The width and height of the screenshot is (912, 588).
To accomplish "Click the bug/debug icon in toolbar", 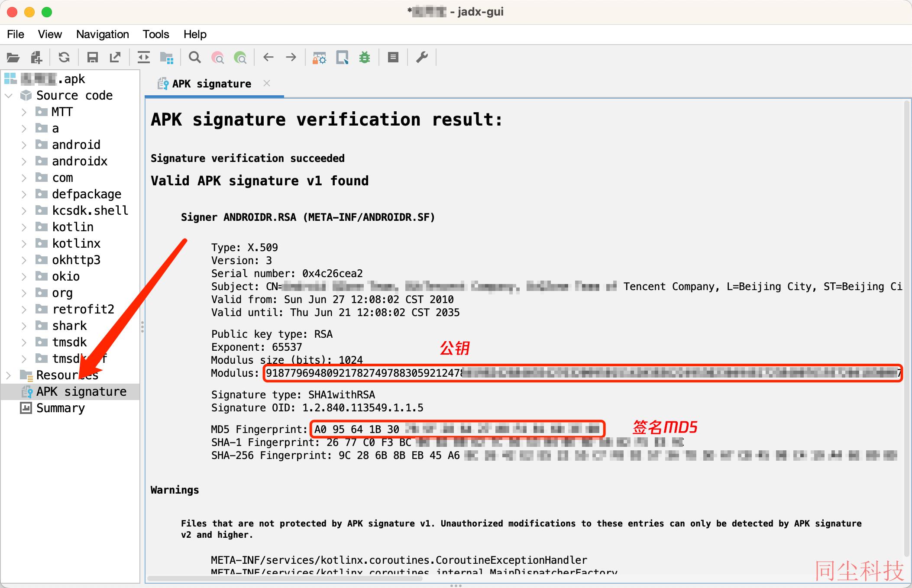I will (365, 58).
